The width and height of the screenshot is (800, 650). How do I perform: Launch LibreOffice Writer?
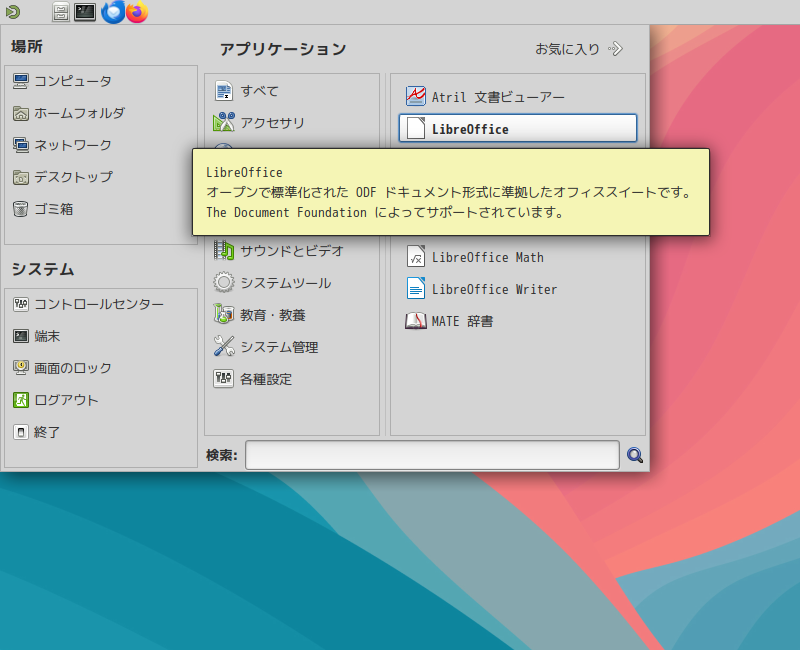[x=518, y=289]
